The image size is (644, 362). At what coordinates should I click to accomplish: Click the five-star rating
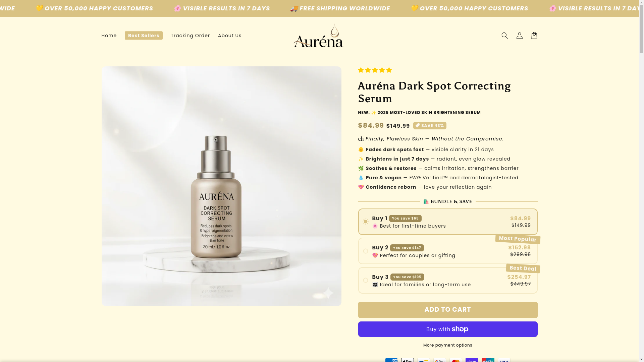[x=375, y=70]
